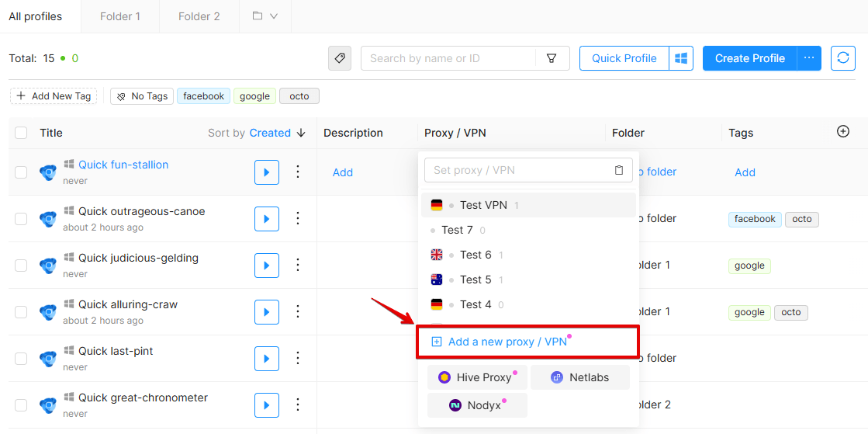Add tags to Quick fun-stallion row
The image size is (868, 434).
pos(745,172)
